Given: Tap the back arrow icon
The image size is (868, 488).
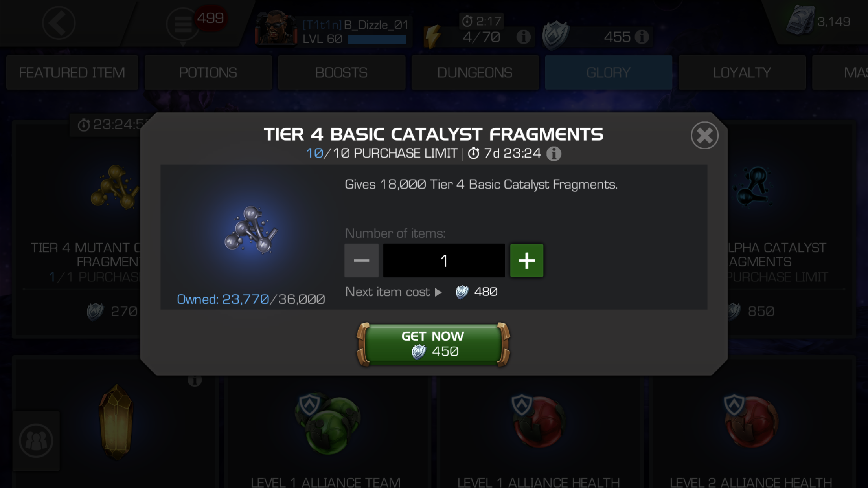Looking at the screenshot, I should point(59,23).
